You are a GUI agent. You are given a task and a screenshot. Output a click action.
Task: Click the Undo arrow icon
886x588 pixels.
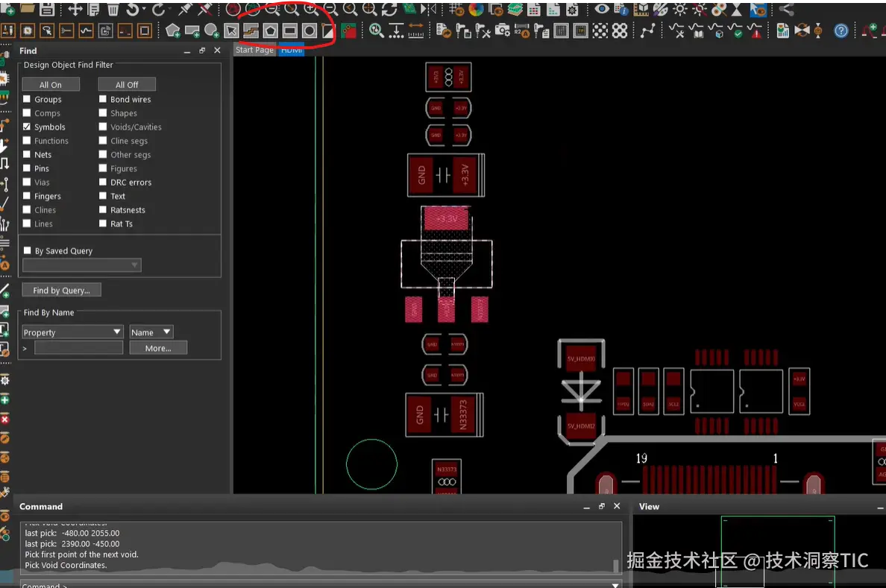coord(132,8)
